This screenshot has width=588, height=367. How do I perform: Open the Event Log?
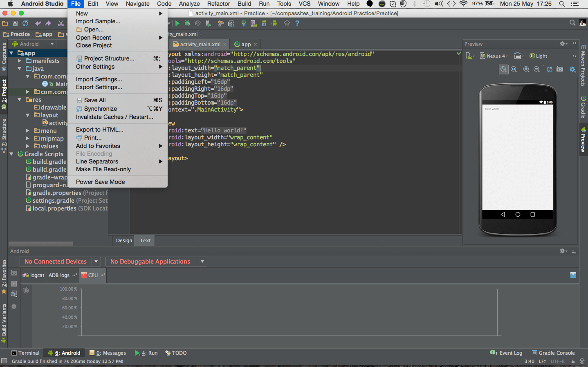click(x=506, y=353)
